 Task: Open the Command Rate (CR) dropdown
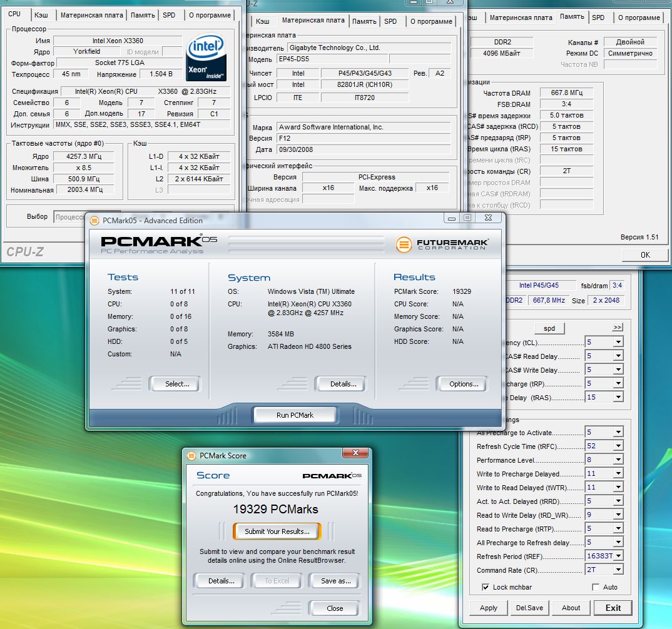click(618, 570)
